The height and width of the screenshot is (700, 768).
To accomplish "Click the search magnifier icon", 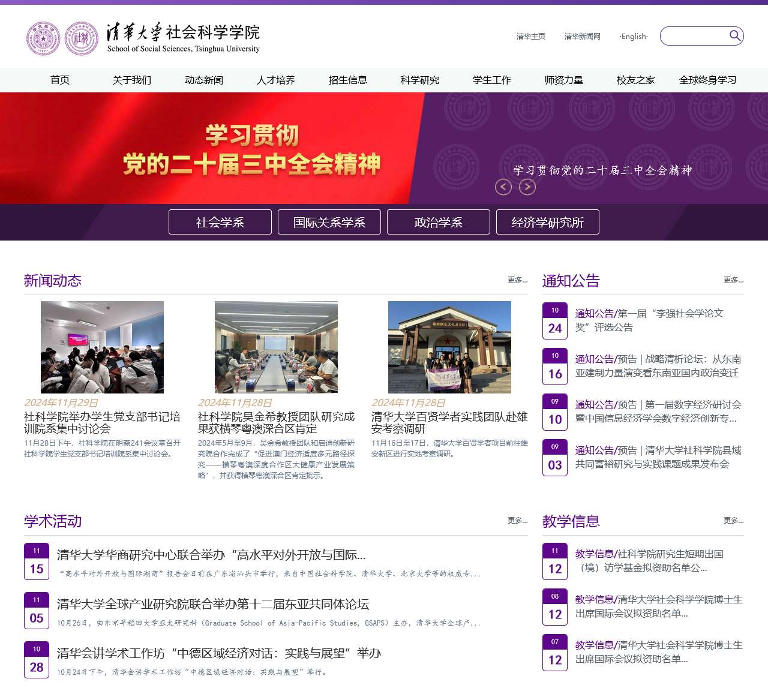I will tap(735, 35).
